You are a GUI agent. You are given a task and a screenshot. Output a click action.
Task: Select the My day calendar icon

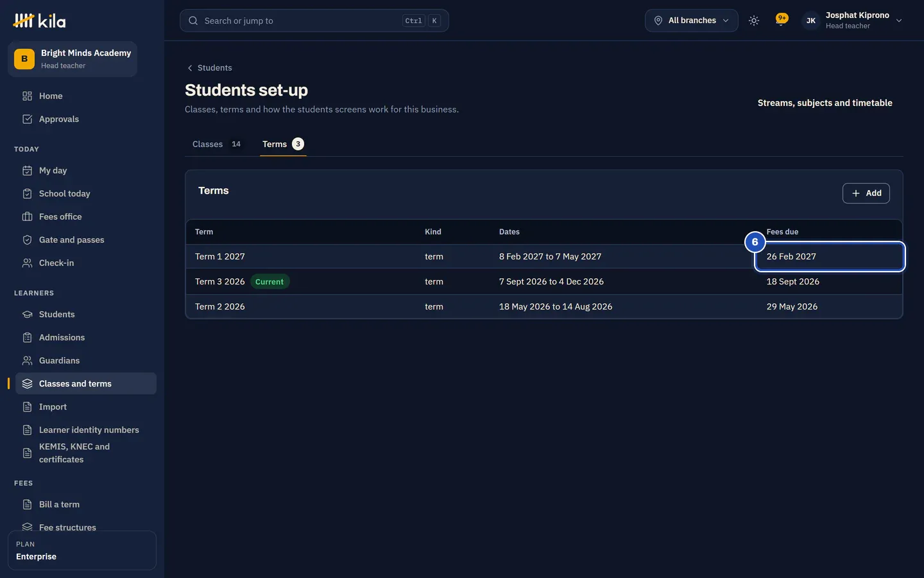27,171
